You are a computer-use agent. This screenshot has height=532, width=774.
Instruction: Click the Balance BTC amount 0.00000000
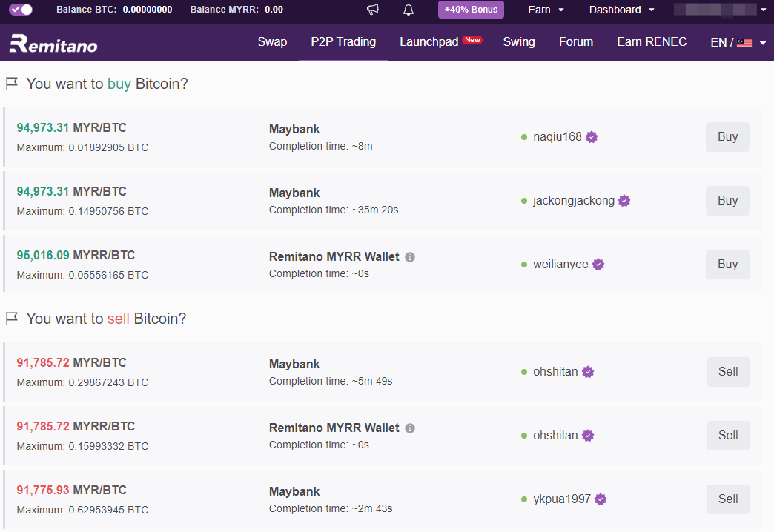pyautogui.click(x=148, y=10)
